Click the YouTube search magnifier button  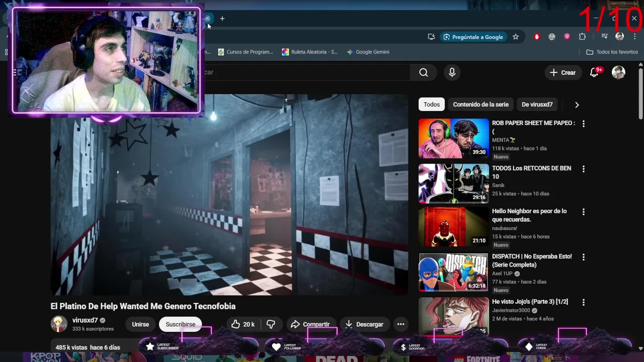pyautogui.click(x=424, y=72)
